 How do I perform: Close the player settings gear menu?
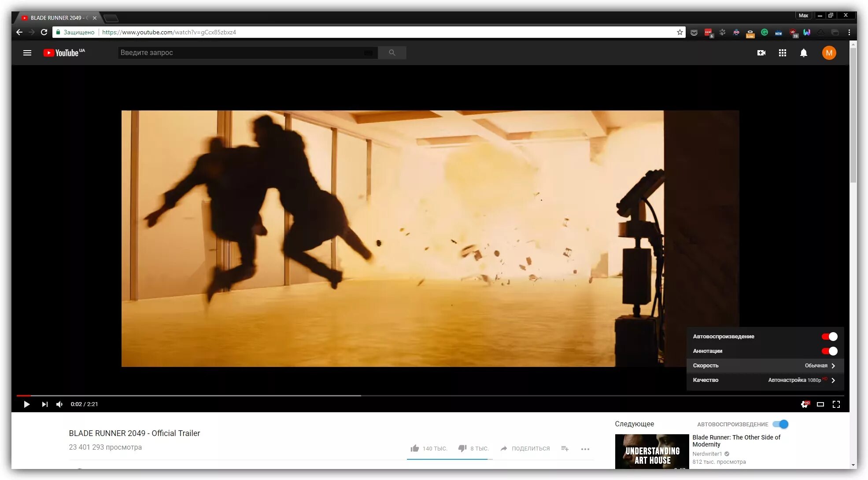pyautogui.click(x=805, y=404)
